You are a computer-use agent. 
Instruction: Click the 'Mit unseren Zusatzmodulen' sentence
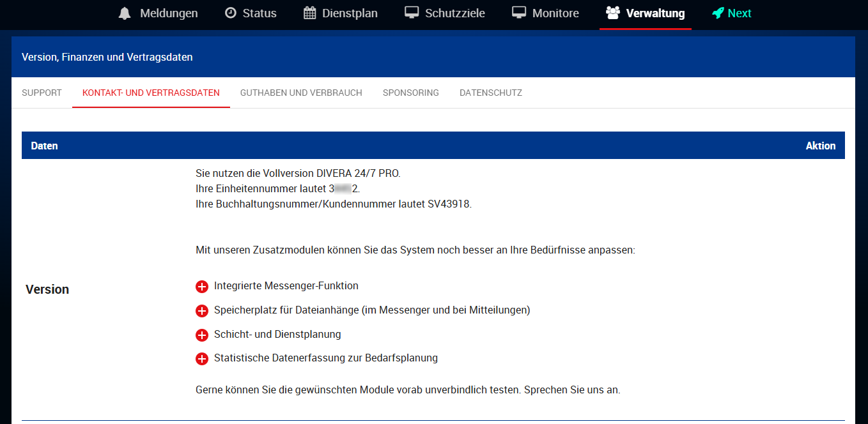[x=415, y=250]
